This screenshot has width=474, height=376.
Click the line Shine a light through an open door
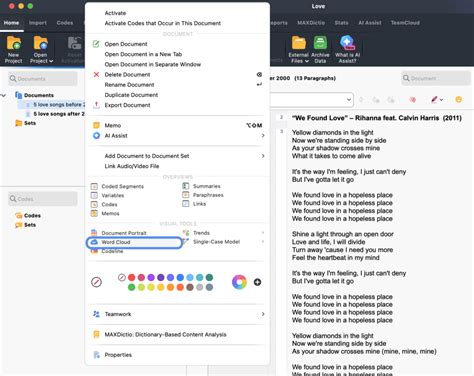[x=343, y=234]
